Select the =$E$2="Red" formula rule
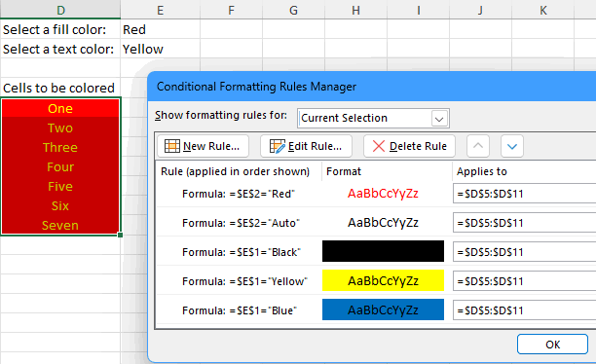The width and height of the screenshot is (596, 364). (x=239, y=194)
